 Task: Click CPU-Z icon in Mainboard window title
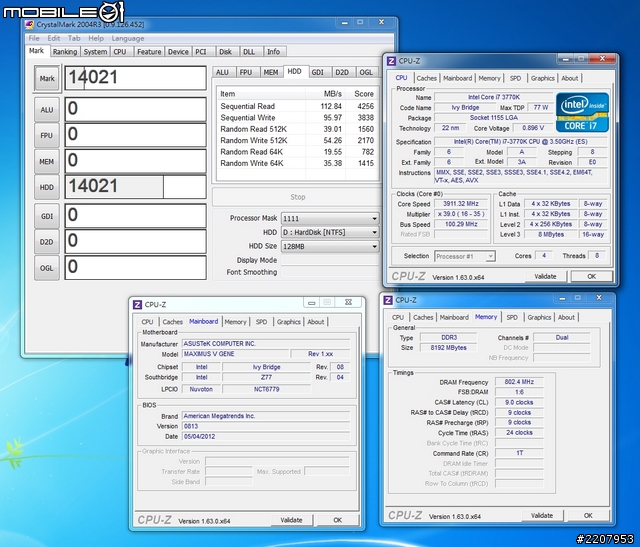pos(138,305)
